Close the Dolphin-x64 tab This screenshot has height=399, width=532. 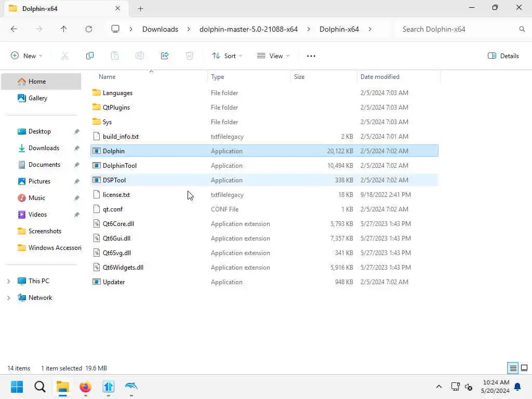point(118,8)
